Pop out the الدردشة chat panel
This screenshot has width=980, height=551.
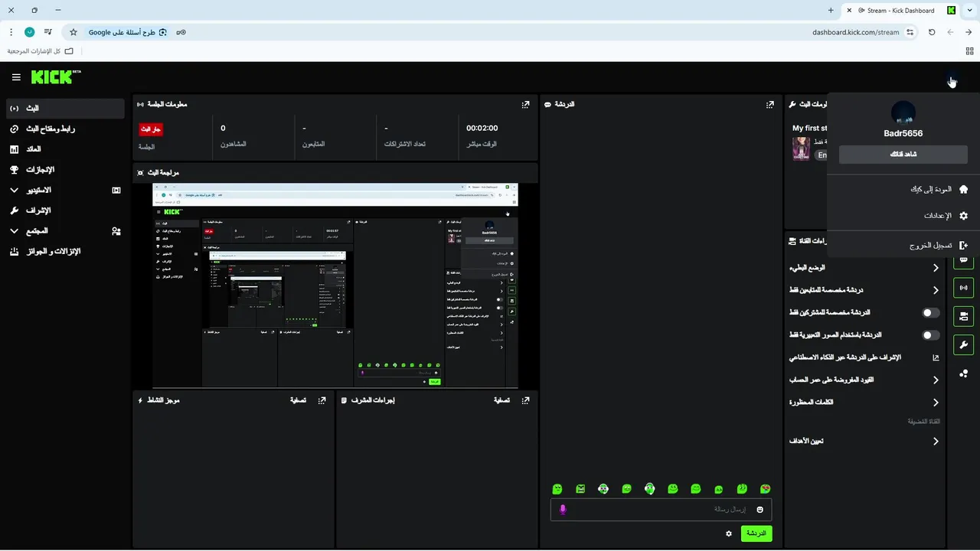click(770, 104)
